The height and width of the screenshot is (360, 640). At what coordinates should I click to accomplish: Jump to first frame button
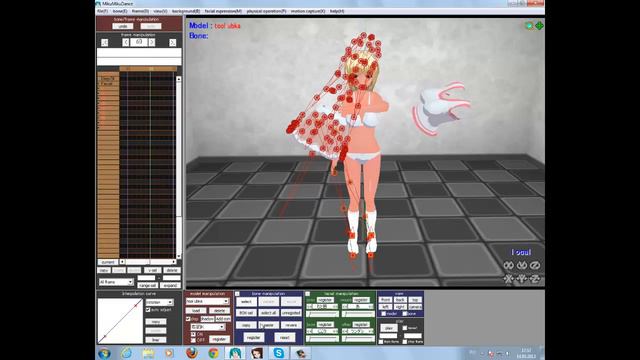pyautogui.click(x=104, y=42)
